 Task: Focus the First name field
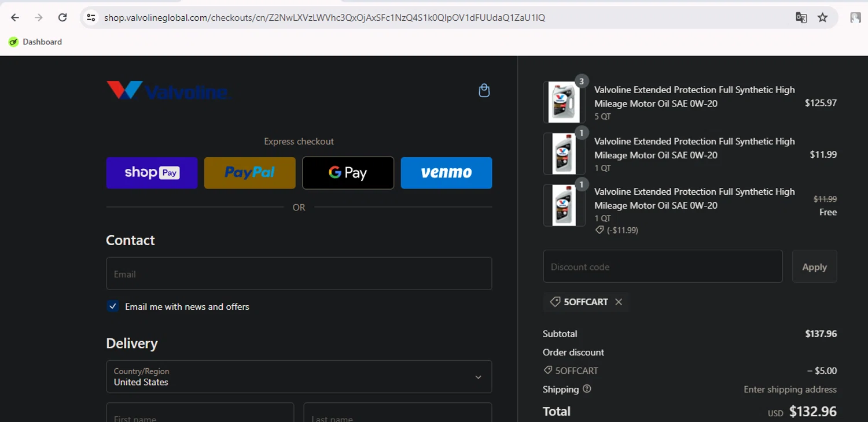pyautogui.click(x=200, y=413)
